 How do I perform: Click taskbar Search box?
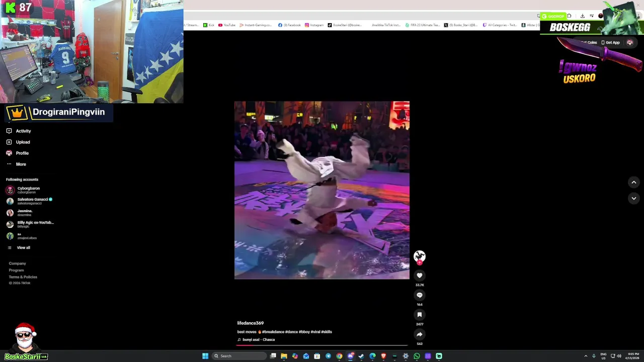point(239,356)
